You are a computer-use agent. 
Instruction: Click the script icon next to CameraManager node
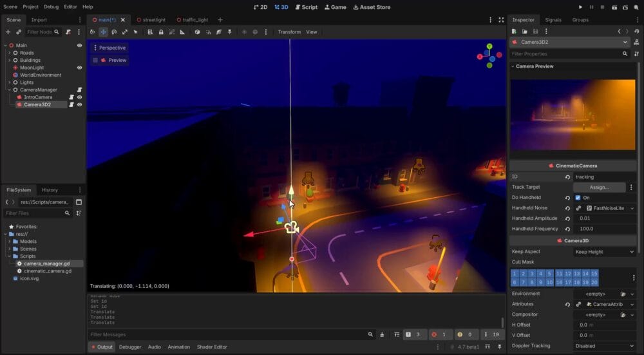pyautogui.click(x=80, y=90)
